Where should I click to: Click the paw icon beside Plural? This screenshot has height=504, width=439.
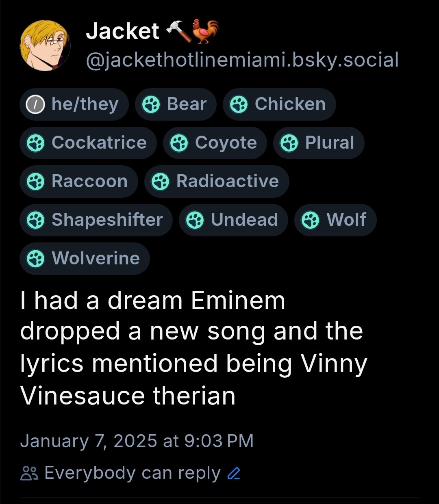coord(289,143)
